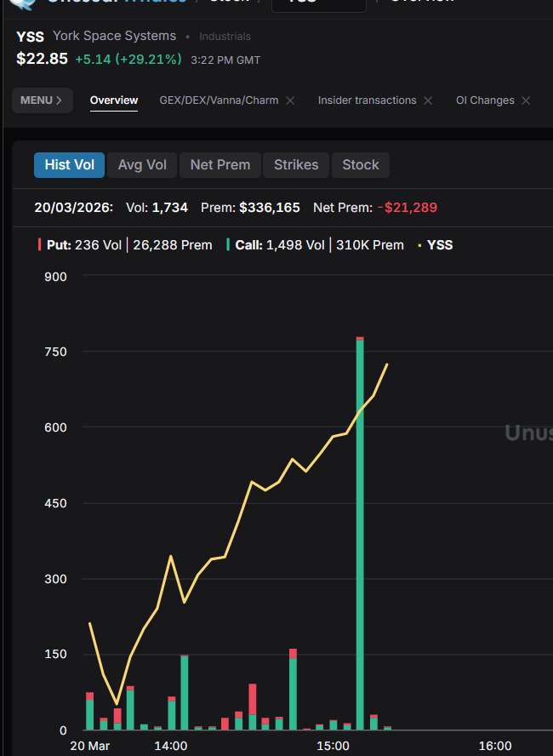Show the Net Prem chart
Screen dimensions: 553x756
pos(220,165)
